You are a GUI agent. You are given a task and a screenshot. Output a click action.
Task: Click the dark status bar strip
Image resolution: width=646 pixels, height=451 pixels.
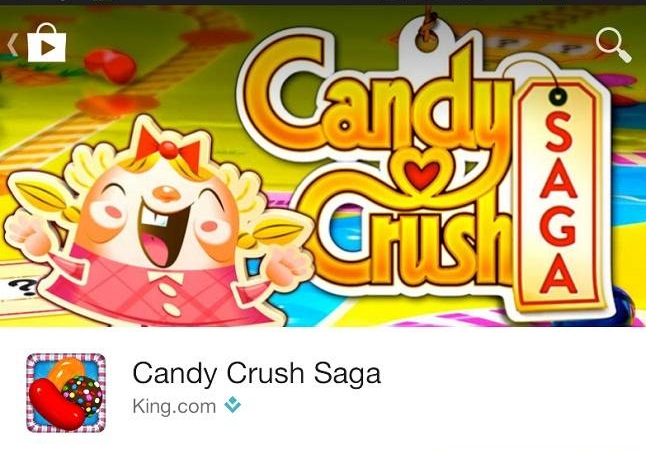click(323, 2)
